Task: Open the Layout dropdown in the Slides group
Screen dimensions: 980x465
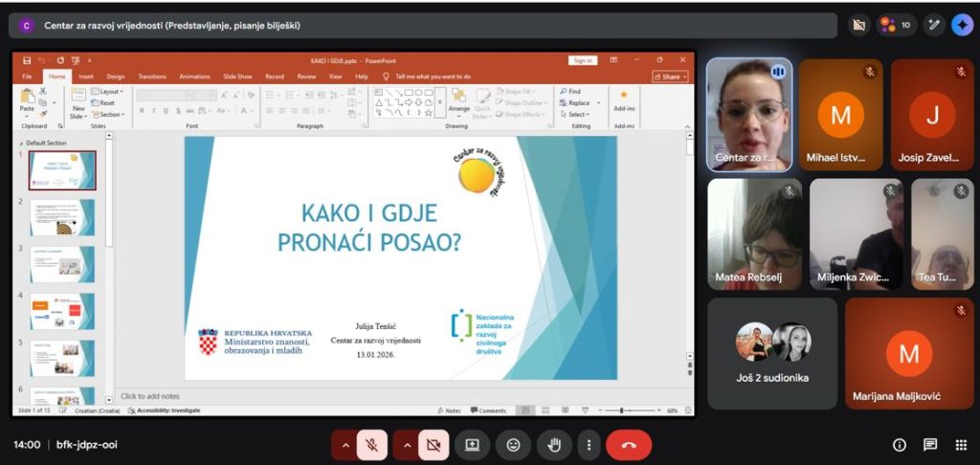Action: coord(107,91)
